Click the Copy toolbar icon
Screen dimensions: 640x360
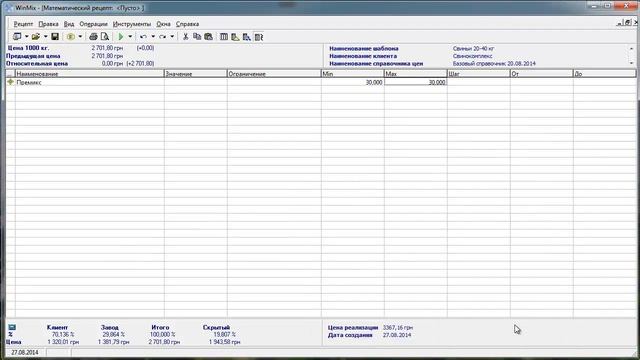[197, 37]
